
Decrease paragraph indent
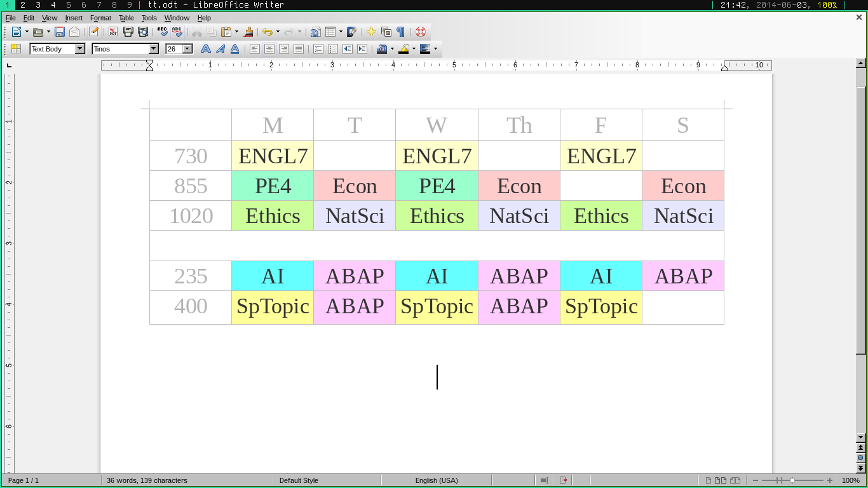pyautogui.click(x=348, y=49)
